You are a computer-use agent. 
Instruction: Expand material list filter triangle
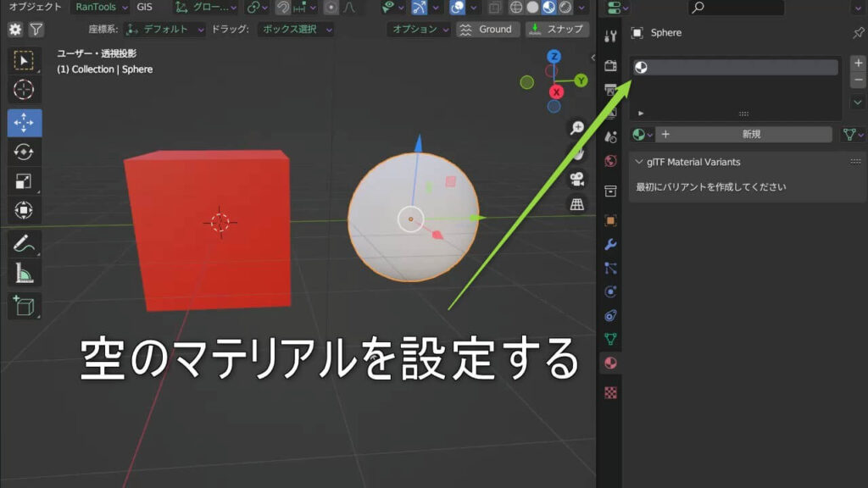641,114
